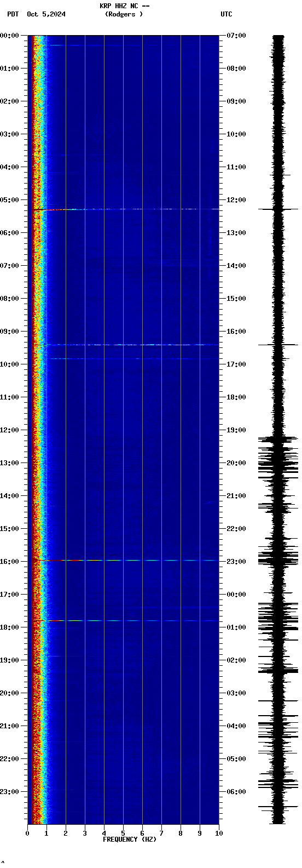Click the 'Oct 5,2024' date label
Viewport: 302px width, 868px height.
point(46,14)
